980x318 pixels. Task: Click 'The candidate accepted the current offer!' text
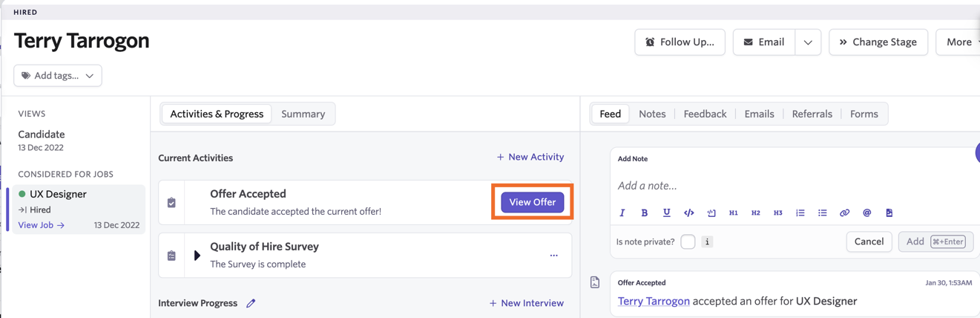click(x=295, y=212)
